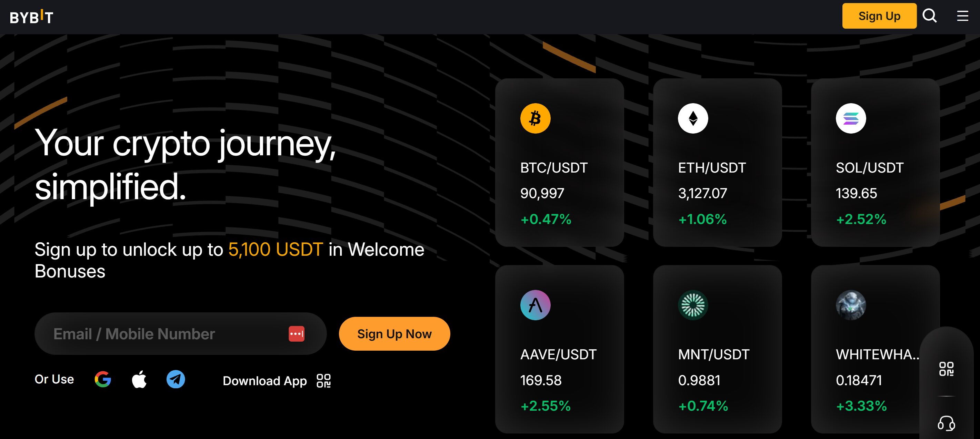The width and height of the screenshot is (980, 439).
Task: Sign up using the Google icon
Action: tap(103, 379)
